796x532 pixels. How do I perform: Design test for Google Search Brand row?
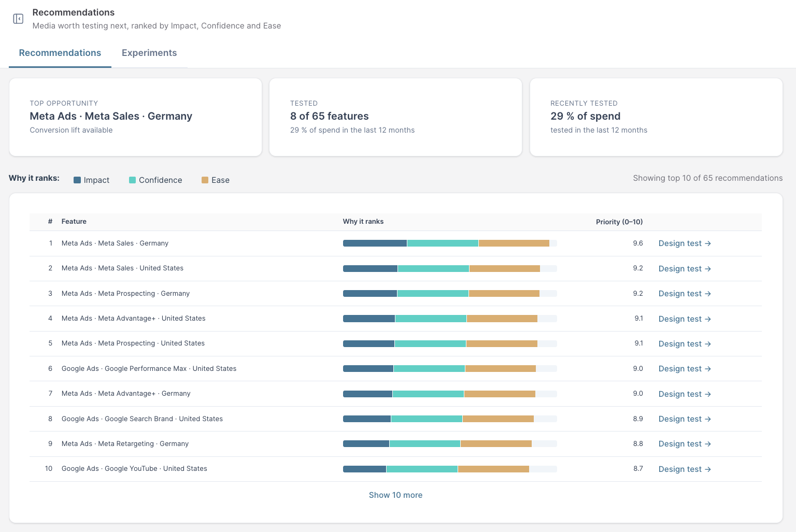pos(685,419)
